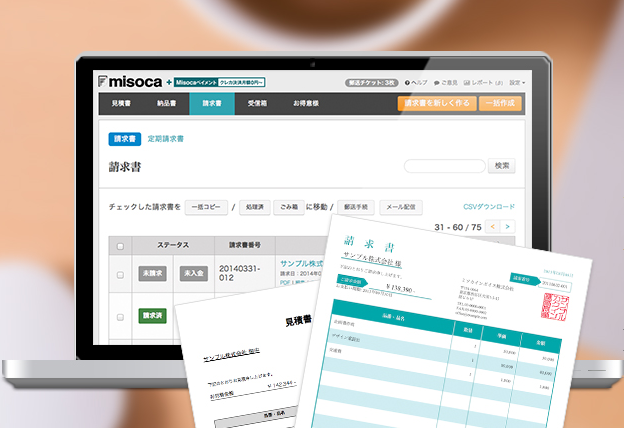Image resolution: width=624 pixels, height=428 pixels.
Task: Toggle the select-all checkbox in table header
Action: (x=121, y=245)
